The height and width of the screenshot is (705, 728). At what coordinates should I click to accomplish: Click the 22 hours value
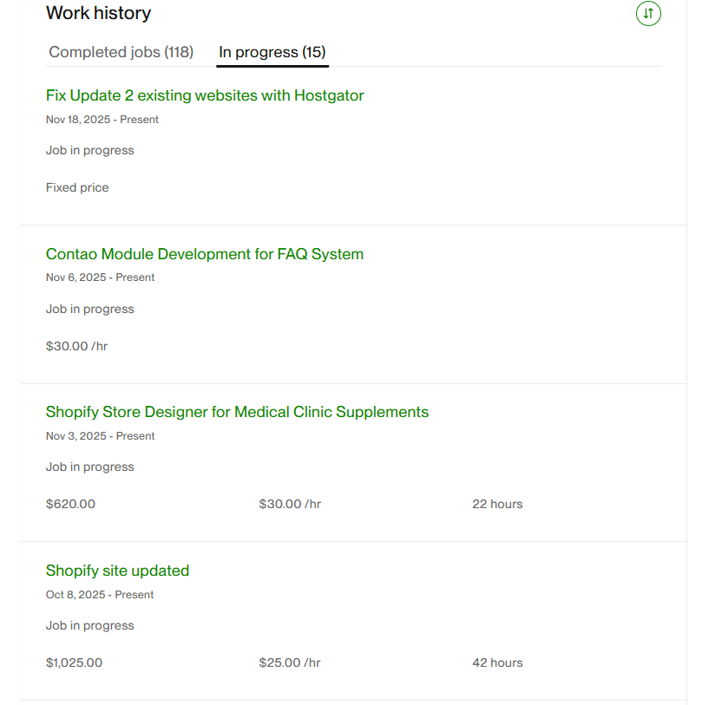point(497,504)
